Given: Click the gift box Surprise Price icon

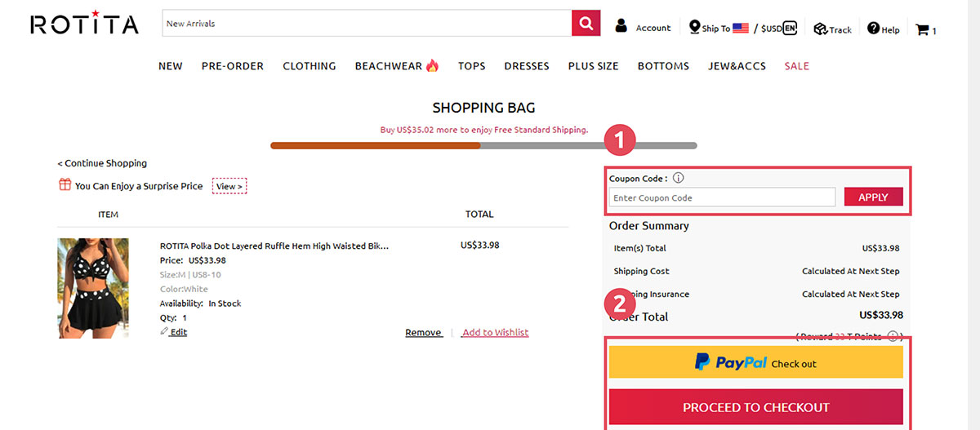Looking at the screenshot, I should (x=65, y=185).
